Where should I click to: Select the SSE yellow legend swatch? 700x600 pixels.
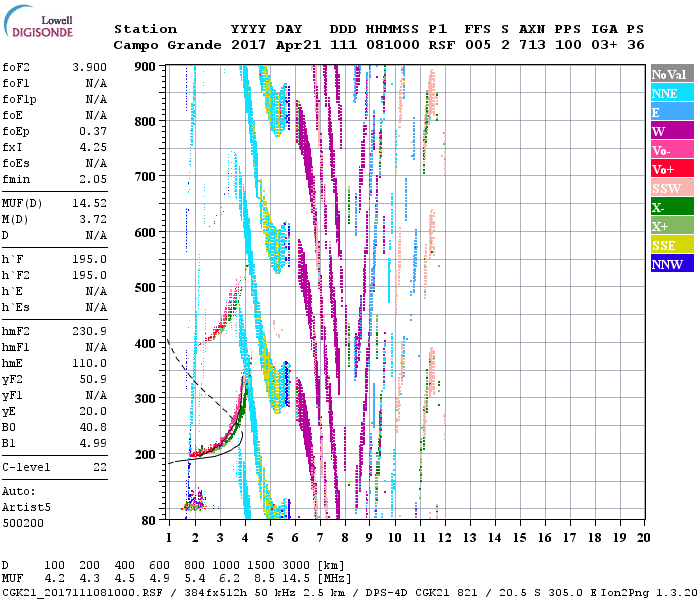tap(672, 245)
